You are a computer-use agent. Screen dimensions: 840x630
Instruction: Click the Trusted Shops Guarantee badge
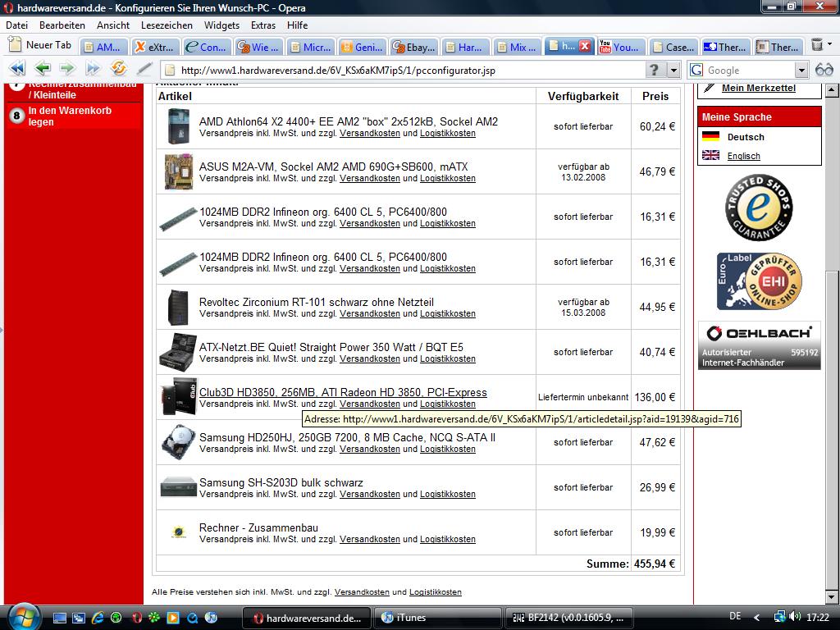(759, 208)
